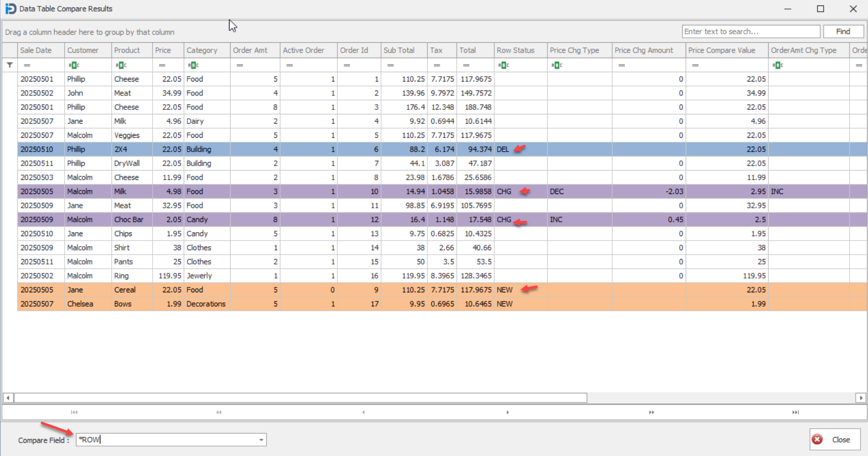Viewport: 868px width, 456px height.
Task: Click the right arrow of the horizontal scrollbar
Action: pos(863,397)
